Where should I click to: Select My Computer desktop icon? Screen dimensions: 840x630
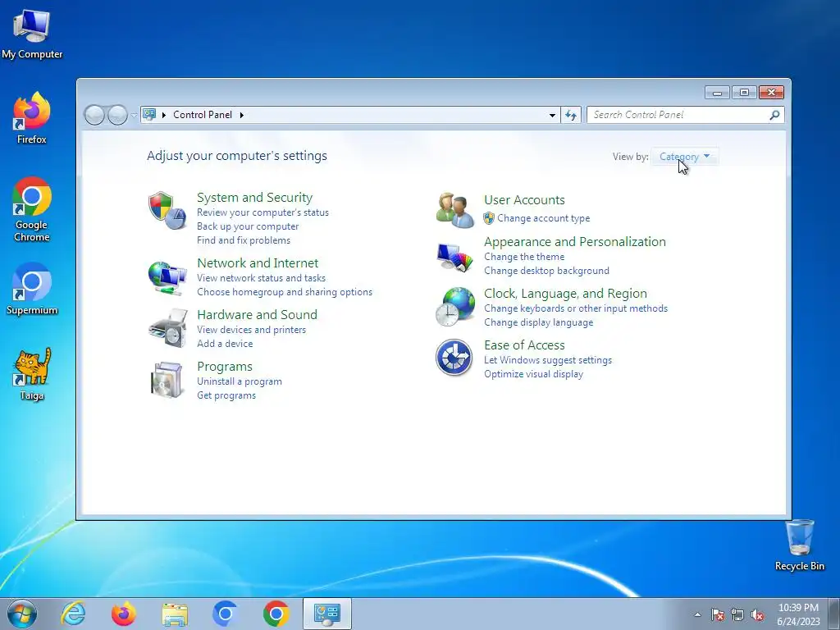(x=32, y=34)
